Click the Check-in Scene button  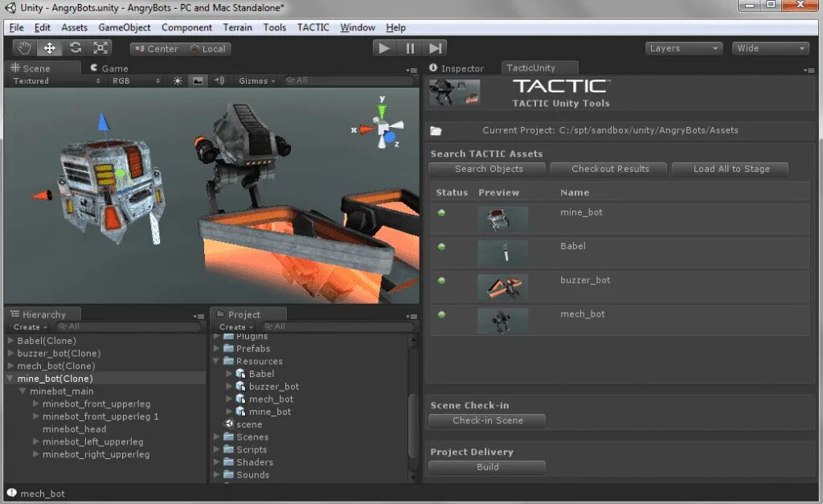tap(486, 420)
